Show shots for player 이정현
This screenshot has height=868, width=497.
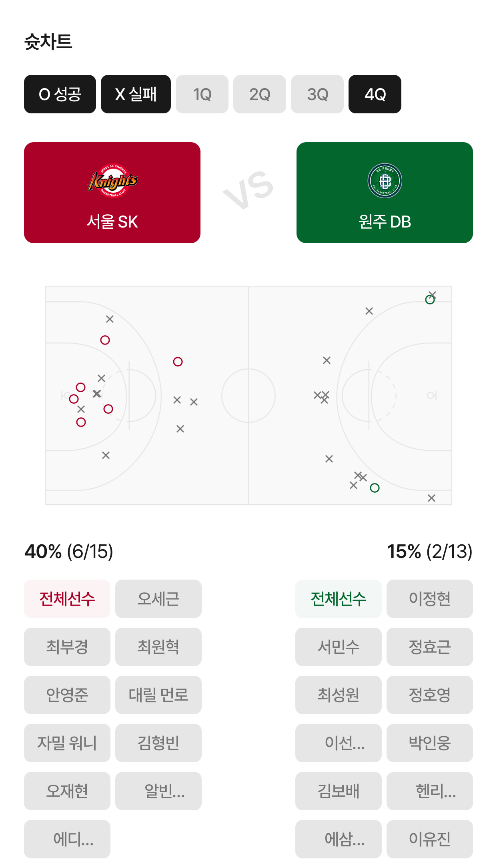[x=430, y=599]
